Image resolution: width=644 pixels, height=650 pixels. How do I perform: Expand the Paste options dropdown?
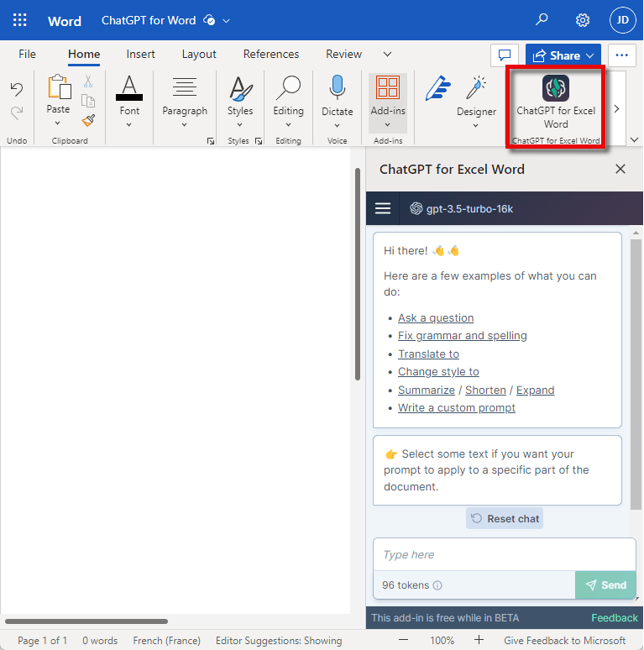(58, 124)
